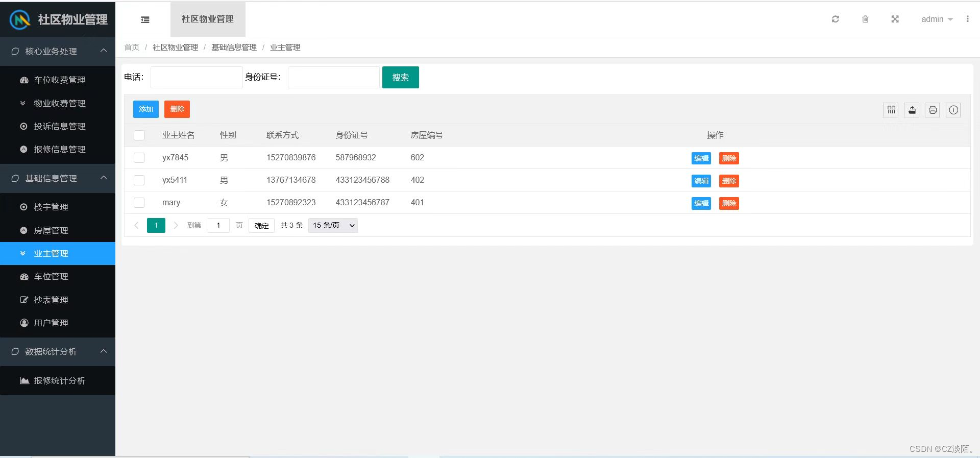Click the refresh icon in top bar
Image resolution: width=980 pixels, height=458 pixels.
[x=836, y=19]
